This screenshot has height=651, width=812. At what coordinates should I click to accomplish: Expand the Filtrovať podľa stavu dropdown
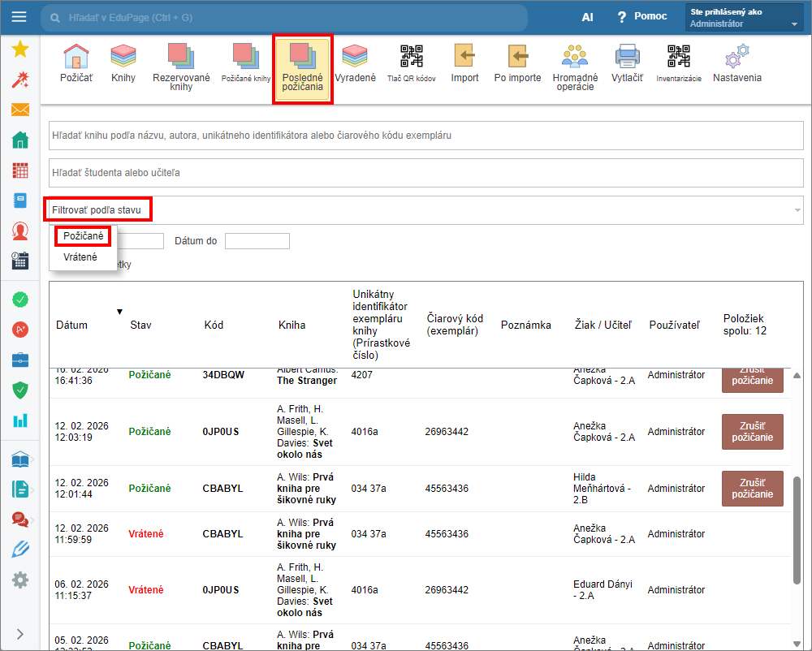425,210
